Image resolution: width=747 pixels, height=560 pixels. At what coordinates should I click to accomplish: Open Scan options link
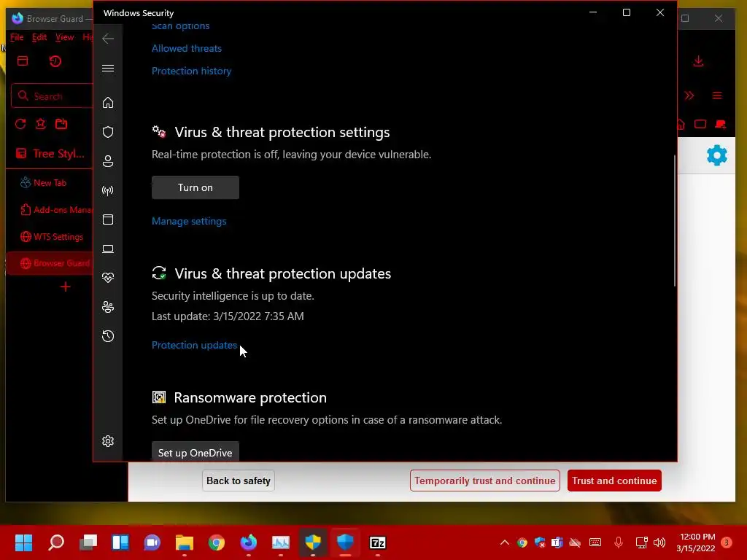click(181, 26)
